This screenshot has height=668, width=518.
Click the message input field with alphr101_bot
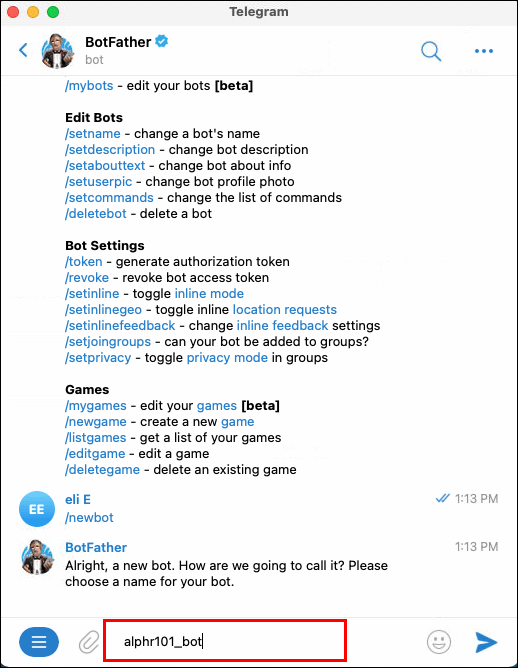pos(225,641)
